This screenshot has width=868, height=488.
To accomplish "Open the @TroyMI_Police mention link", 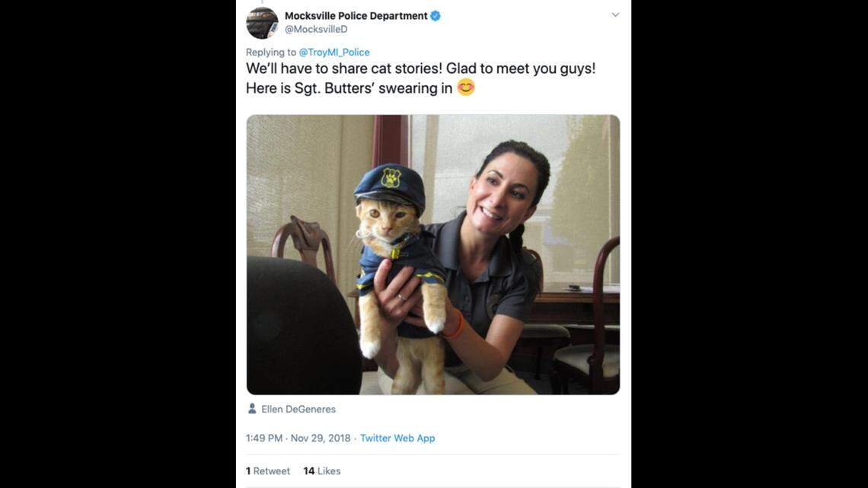I will click(334, 53).
